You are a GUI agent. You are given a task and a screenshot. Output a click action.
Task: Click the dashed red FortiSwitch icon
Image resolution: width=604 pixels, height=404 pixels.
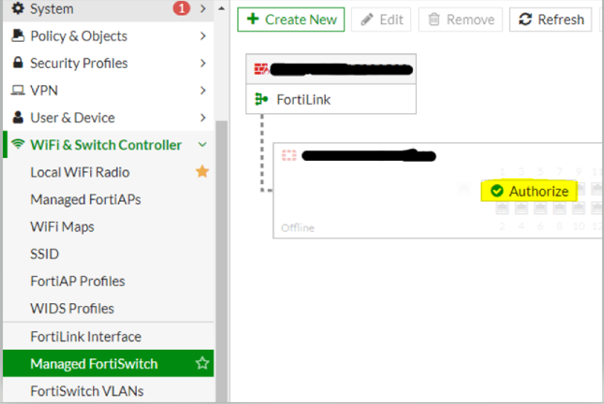point(289,156)
